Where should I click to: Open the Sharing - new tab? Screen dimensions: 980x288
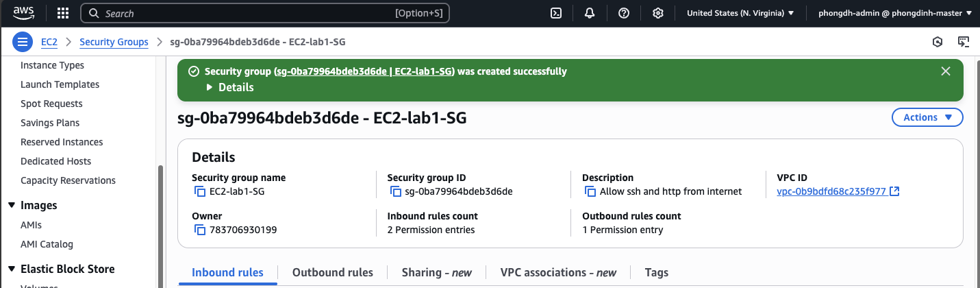(437, 272)
